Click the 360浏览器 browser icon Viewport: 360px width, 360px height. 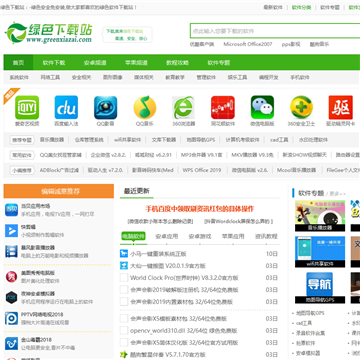183,107
